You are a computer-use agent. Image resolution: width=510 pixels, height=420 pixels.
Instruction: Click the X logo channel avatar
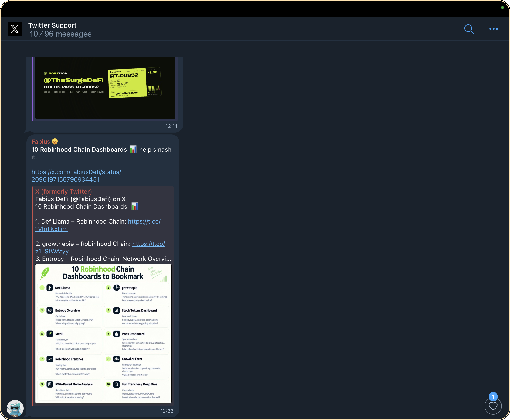15,29
